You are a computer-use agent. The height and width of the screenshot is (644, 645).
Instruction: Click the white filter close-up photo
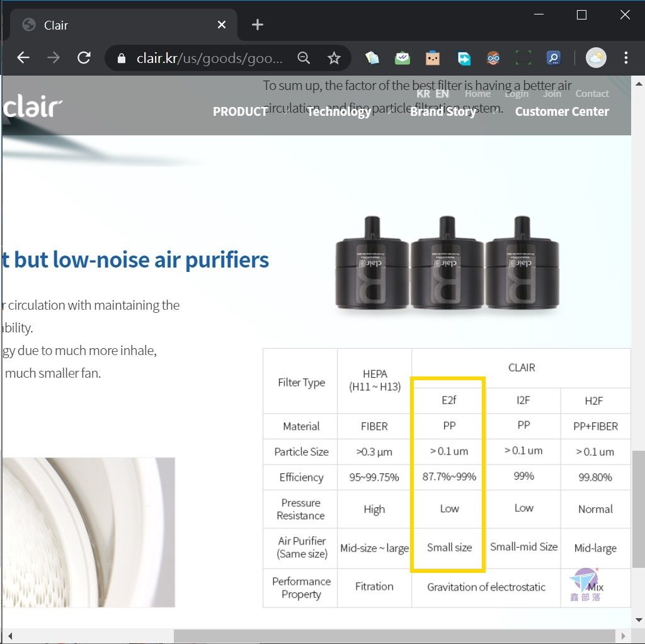(x=88, y=532)
